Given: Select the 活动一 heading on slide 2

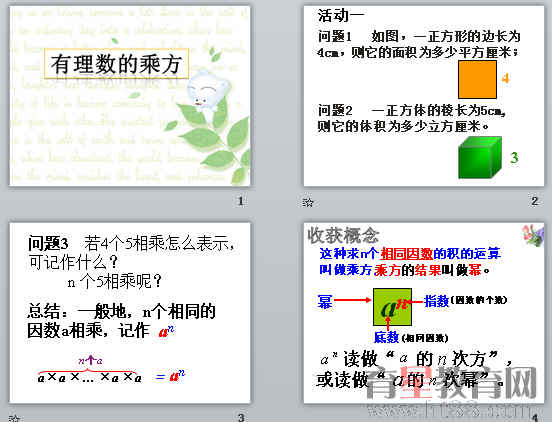Looking at the screenshot, I should [341, 15].
